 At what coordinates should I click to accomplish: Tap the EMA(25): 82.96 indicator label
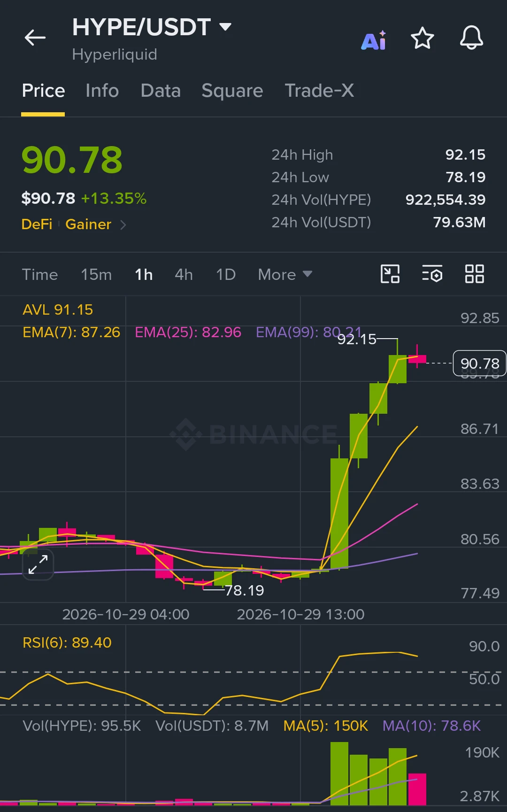pos(188,333)
